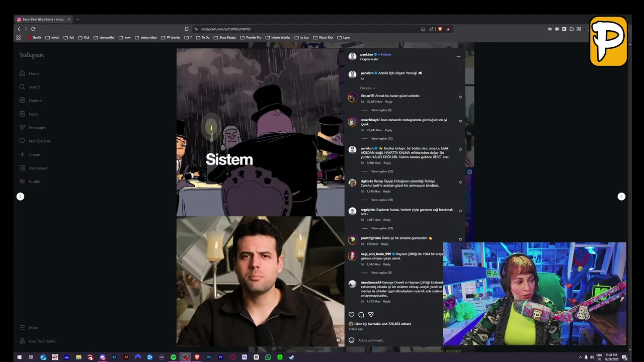Expand View replies (8)
Image resolution: width=644 pixels, height=362 pixels.
[x=381, y=110]
